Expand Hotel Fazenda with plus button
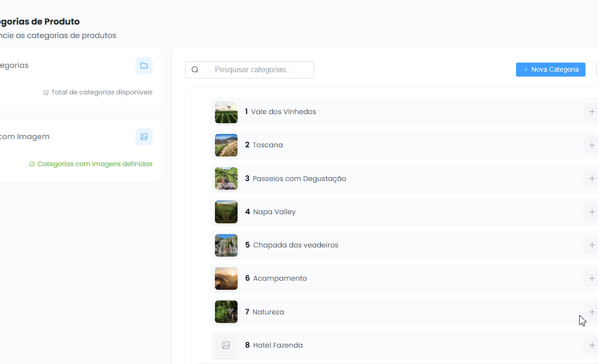This screenshot has width=598, height=364. 592,345
